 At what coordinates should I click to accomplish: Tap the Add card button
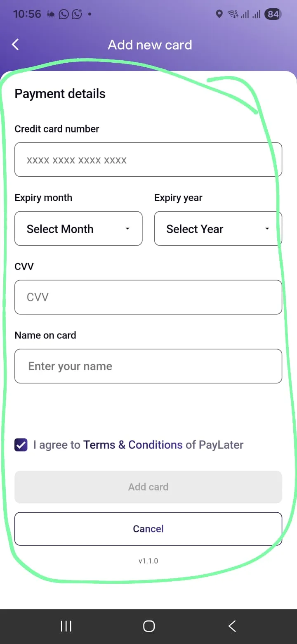coord(148,487)
